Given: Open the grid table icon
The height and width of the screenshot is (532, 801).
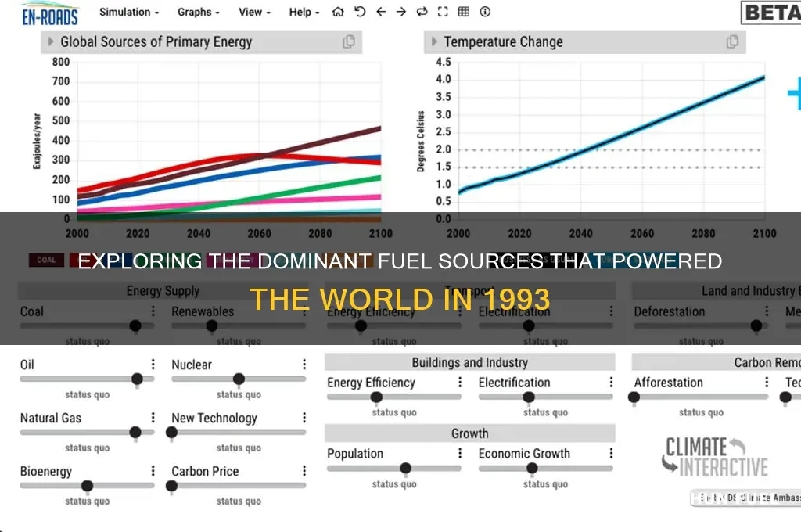Looking at the screenshot, I should [464, 12].
